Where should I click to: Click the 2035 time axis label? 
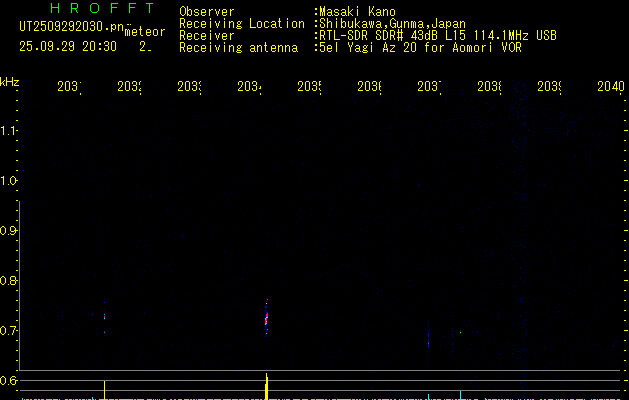click(x=309, y=86)
